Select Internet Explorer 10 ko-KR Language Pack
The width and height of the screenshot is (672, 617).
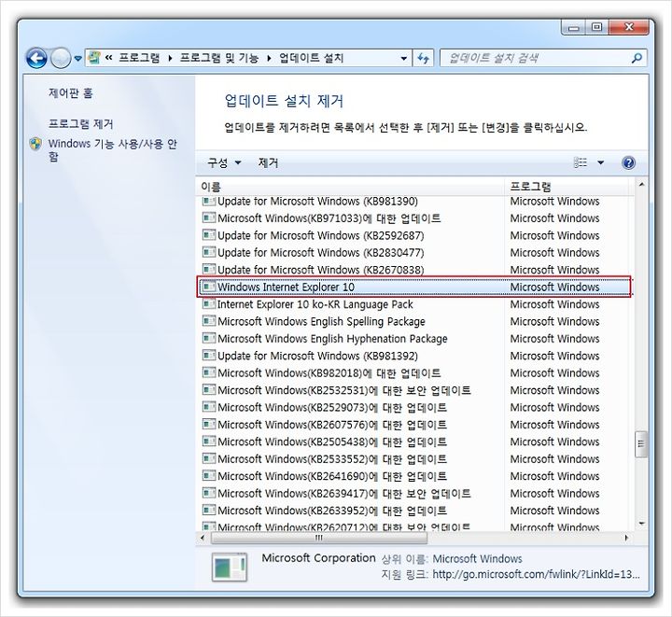pyautogui.click(x=414, y=304)
